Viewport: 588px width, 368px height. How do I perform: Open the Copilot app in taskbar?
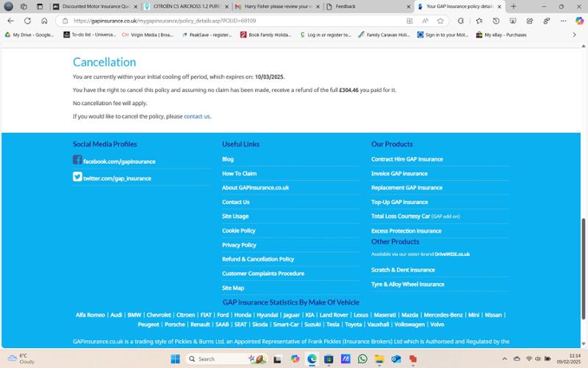pos(295,359)
